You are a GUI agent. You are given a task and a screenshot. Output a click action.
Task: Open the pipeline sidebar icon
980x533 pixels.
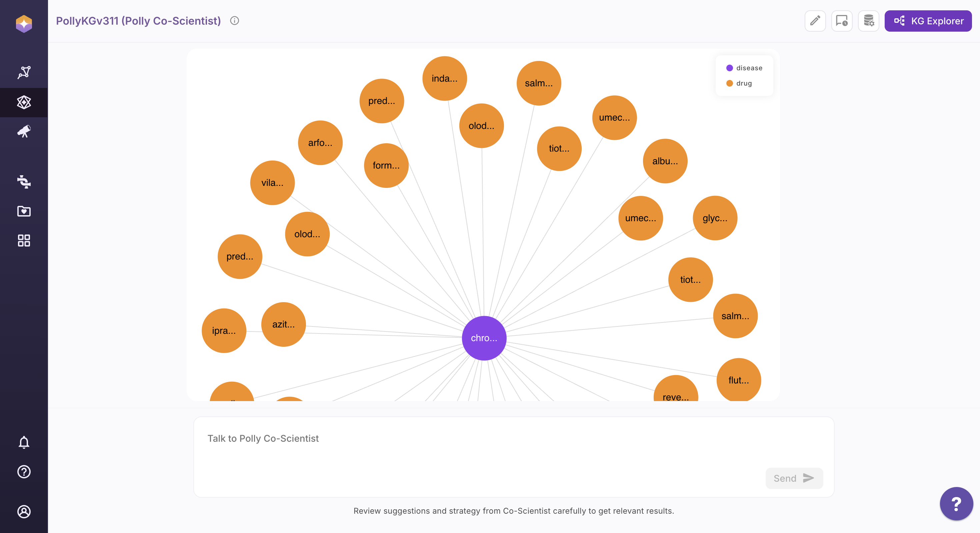pyautogui.click(x=24, y=181)
